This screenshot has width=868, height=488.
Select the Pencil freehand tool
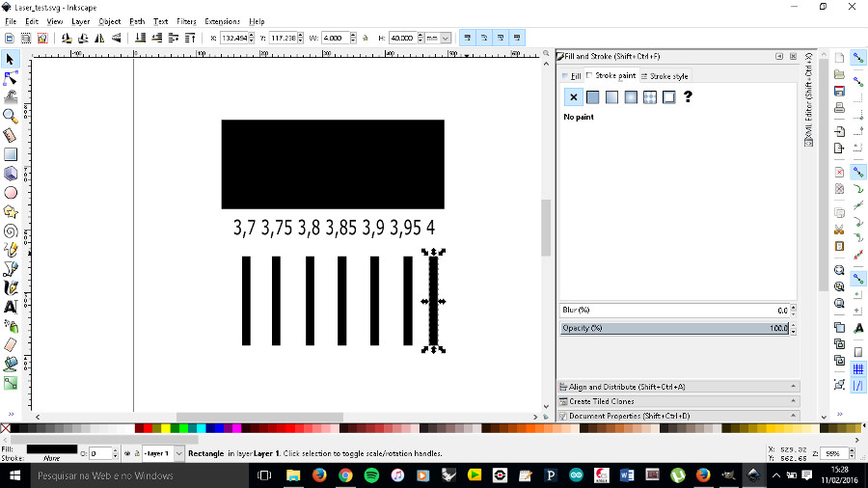click(10, 250)
